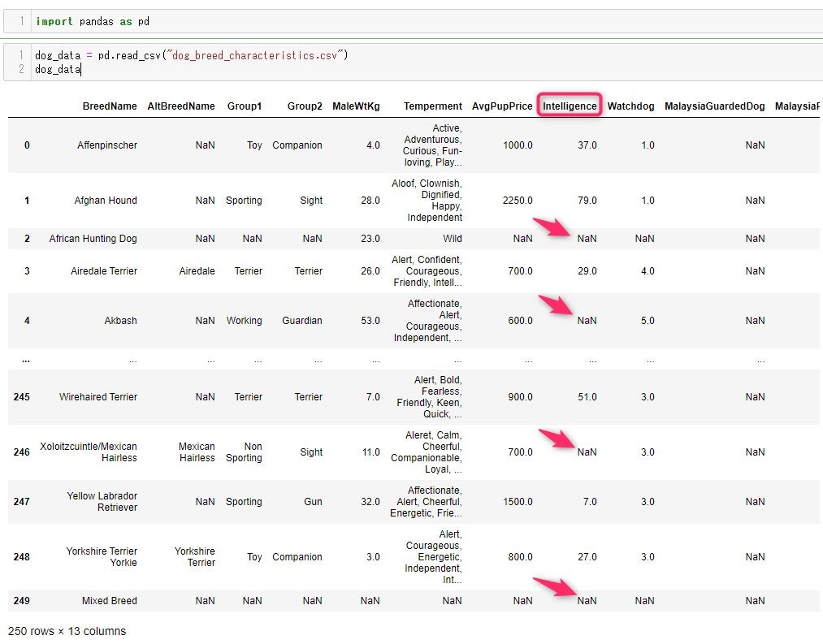823x644 pixels.
Task: Click Intelligence value 29.0
Action: (x=587, y=271)
